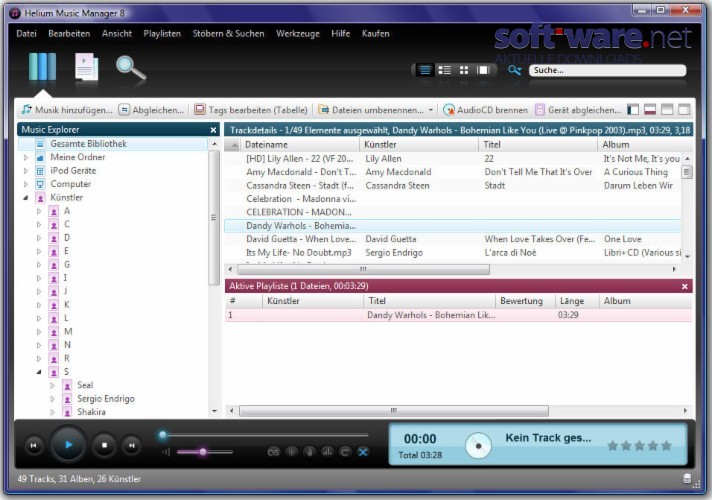Open the equalizer bars icon
Screen dimensions: 712x500
327,452
